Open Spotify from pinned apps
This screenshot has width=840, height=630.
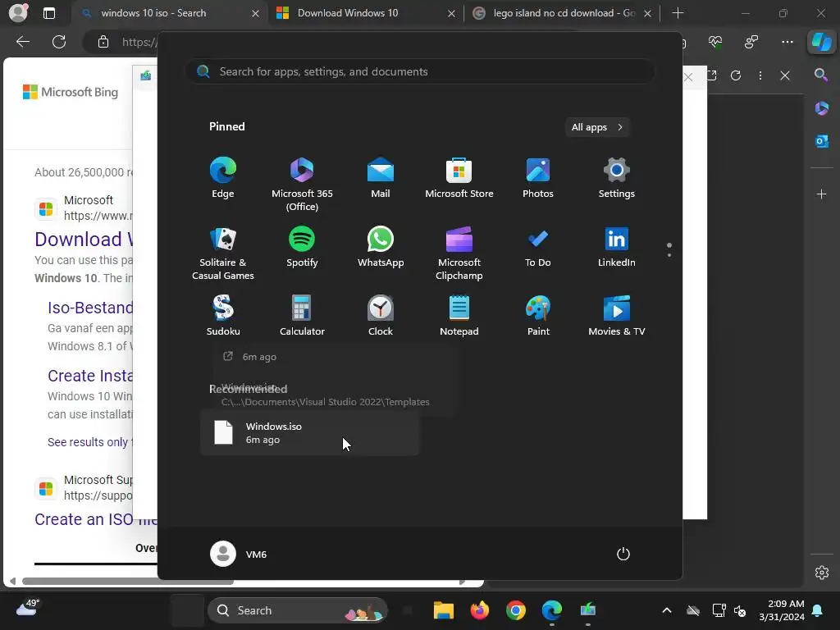pyautogui.click(x=302, y=247)
